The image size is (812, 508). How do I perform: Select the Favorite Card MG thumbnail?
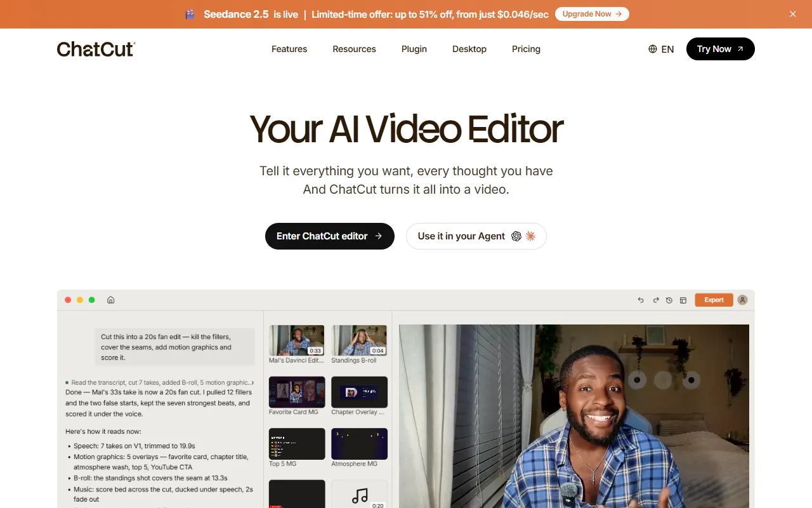tap(297, 392)
